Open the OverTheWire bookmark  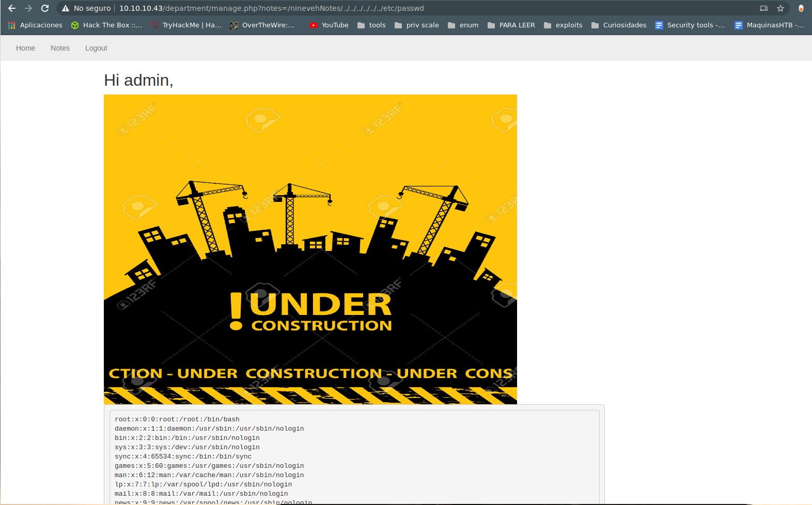(x=262, y=25)
